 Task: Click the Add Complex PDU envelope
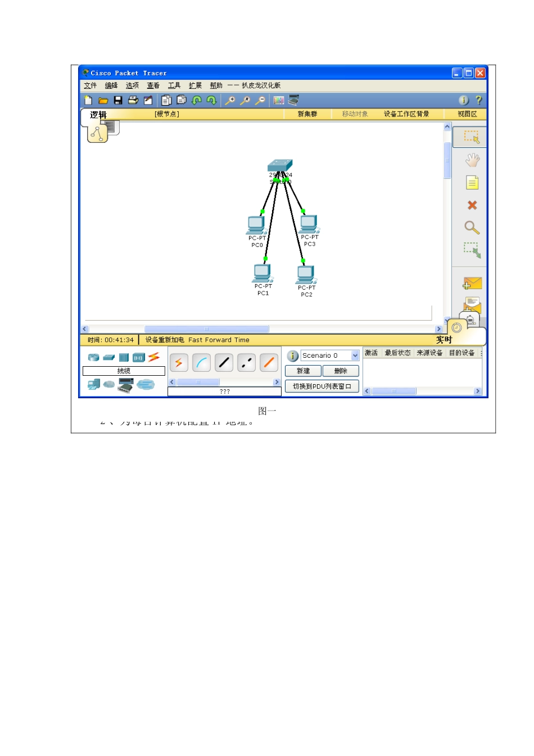click(472, 304)
